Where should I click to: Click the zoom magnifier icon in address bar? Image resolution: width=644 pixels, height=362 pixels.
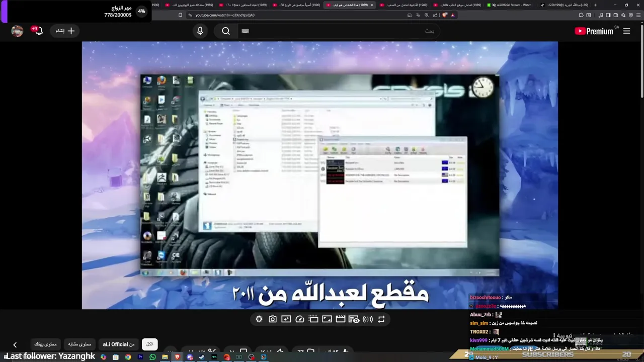click(427, 15)
